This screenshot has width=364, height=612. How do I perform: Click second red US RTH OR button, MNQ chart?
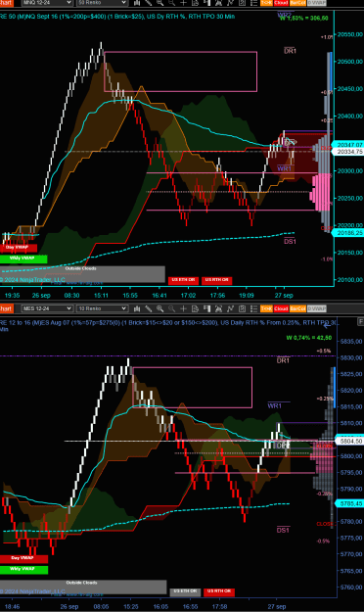[217, 280]
